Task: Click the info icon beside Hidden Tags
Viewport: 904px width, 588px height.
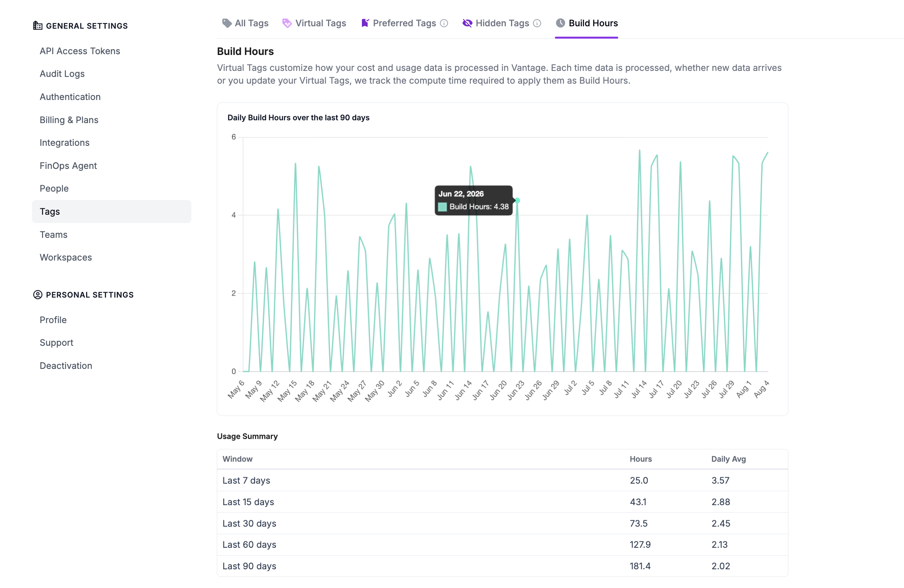Action: (x=537, y=23)
